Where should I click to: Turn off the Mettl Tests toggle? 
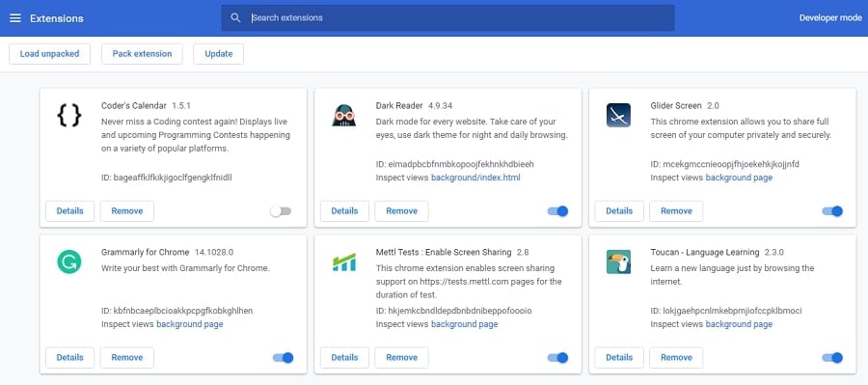558,358
